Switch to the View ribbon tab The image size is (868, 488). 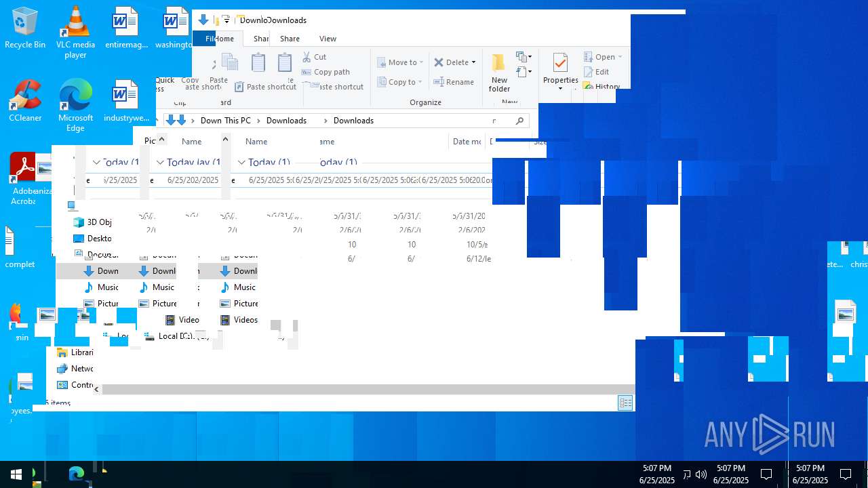[328, 39]
